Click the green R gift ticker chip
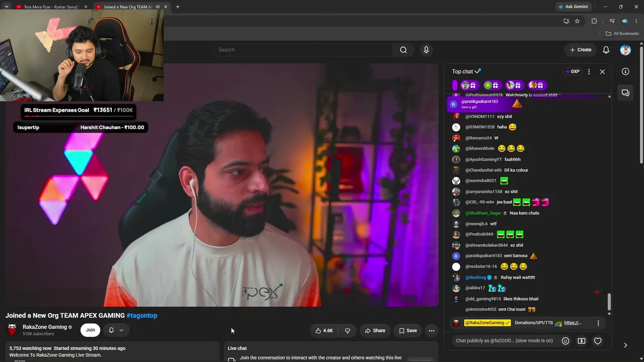 tap(491, 85)
